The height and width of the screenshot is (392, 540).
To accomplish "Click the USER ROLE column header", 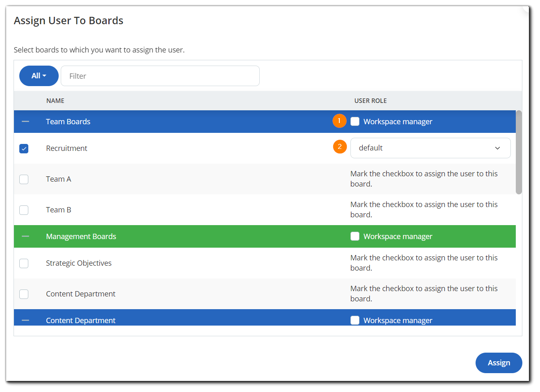I will point(371,101).
